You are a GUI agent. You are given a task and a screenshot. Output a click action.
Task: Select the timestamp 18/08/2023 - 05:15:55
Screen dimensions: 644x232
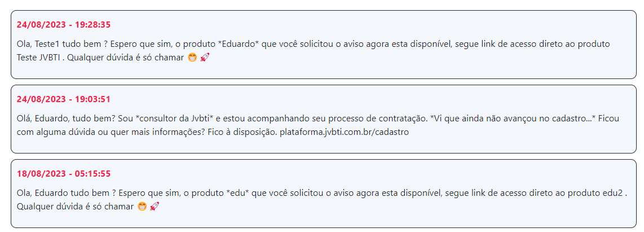(x=64, y=174)
